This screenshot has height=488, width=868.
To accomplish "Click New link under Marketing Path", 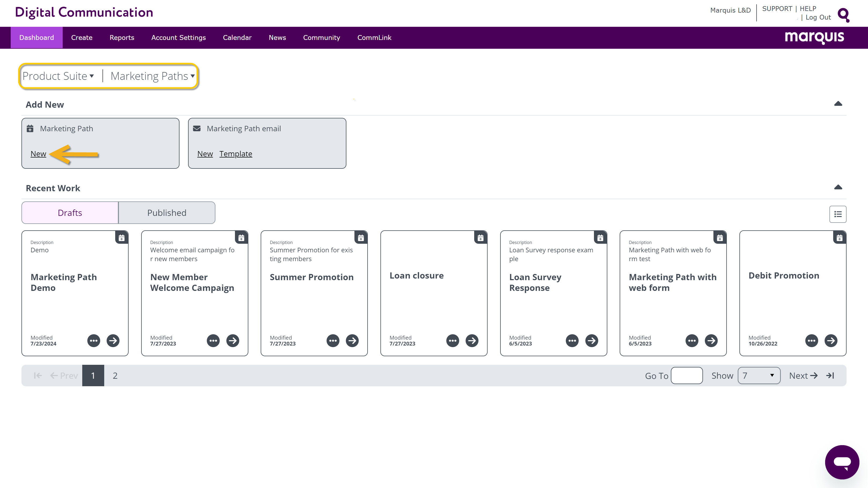I will tap(38, 154).
